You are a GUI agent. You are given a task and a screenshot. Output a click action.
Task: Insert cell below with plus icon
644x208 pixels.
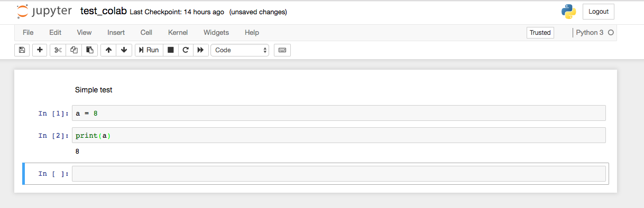[40, 50]
